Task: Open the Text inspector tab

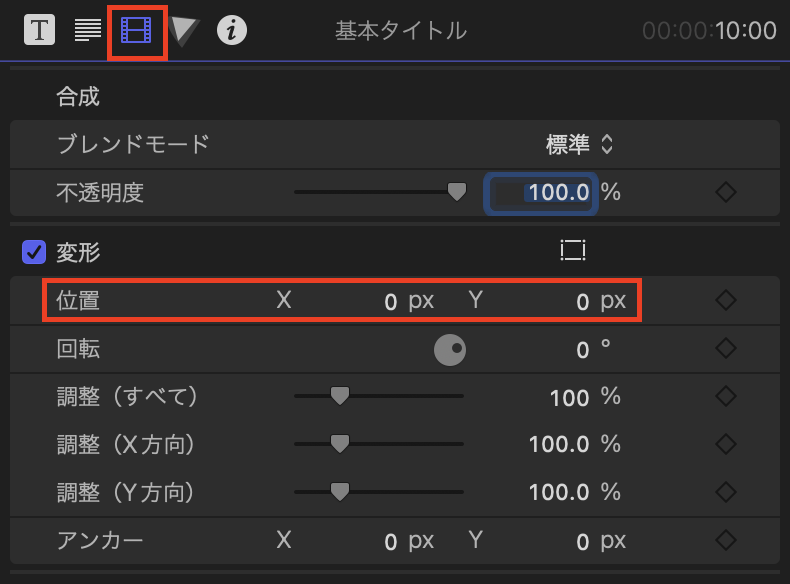Action: [x=39, y=30]
